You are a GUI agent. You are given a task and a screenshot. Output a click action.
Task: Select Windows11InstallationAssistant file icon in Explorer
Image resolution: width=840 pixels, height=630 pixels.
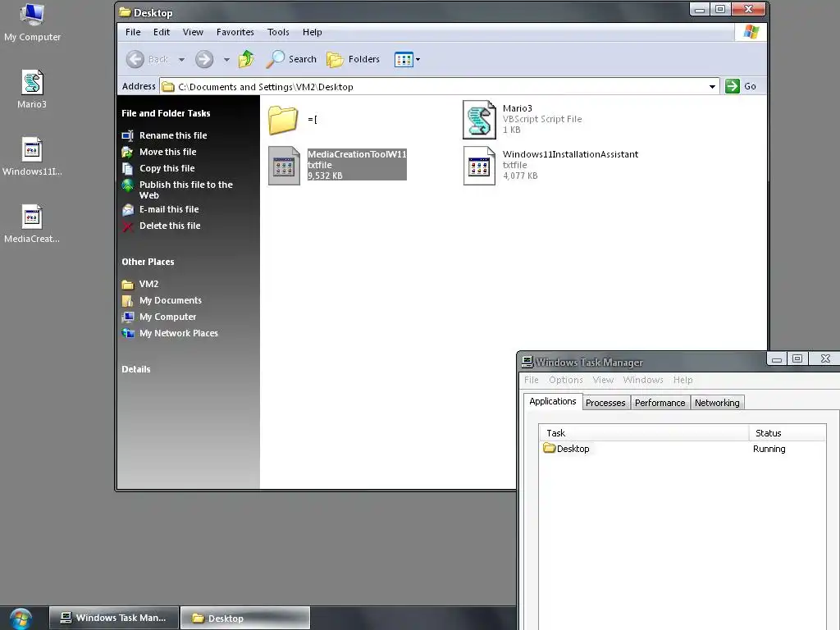[x=479, y=166]
